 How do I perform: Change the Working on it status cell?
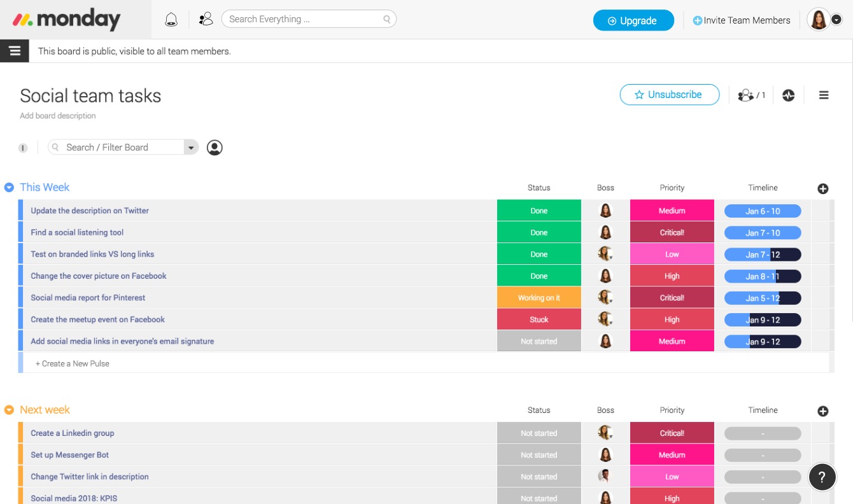(539, 298)
